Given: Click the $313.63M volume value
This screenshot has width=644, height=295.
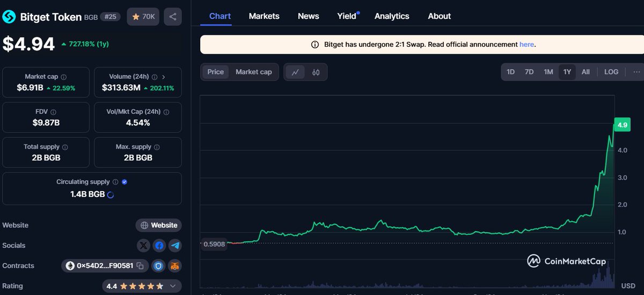Looking at the screenshot, I should pos(121,88).
